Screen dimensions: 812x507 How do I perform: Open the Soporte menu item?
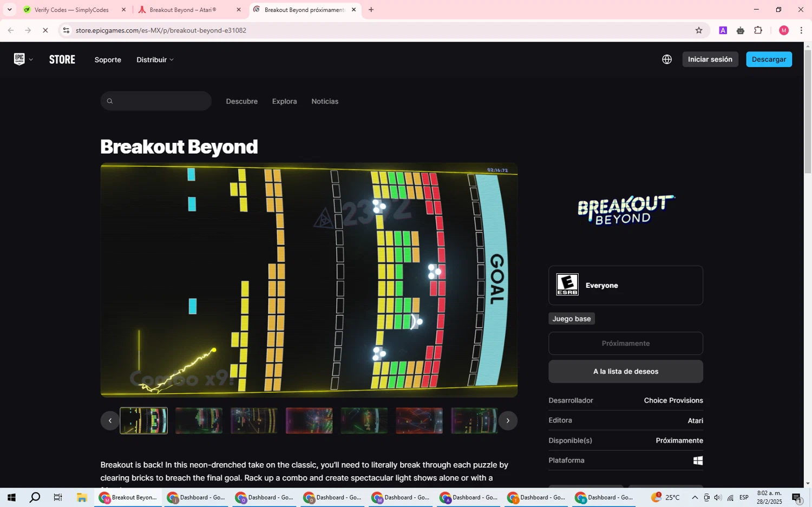108,60
